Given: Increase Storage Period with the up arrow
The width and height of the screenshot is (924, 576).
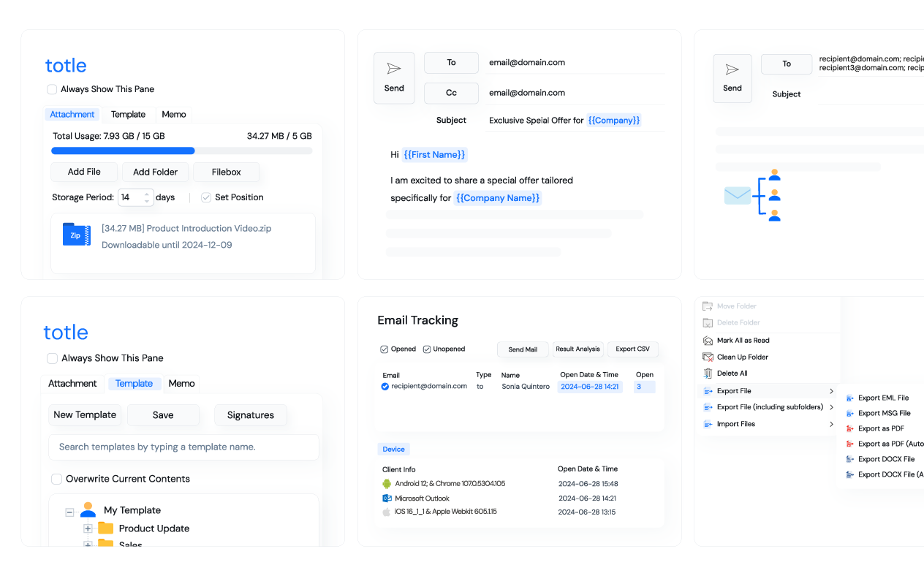Looking at the screenshot, I should 148,194.
